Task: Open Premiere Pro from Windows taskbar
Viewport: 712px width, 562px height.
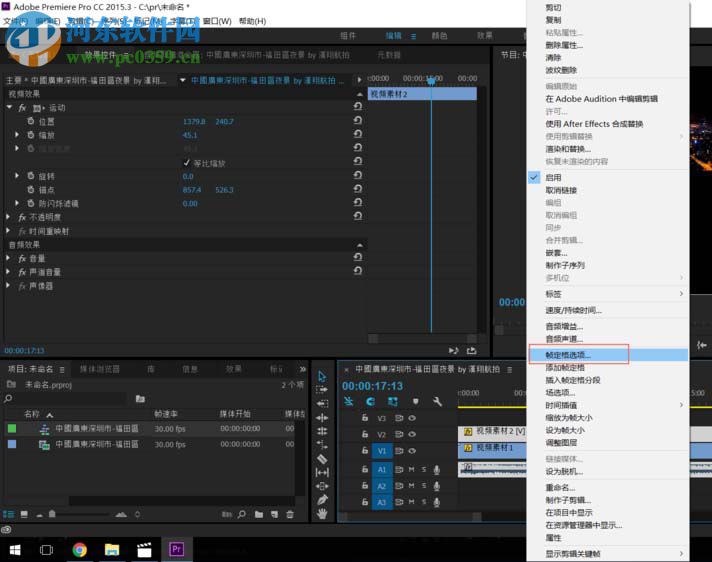Action: tap(177, 549)
